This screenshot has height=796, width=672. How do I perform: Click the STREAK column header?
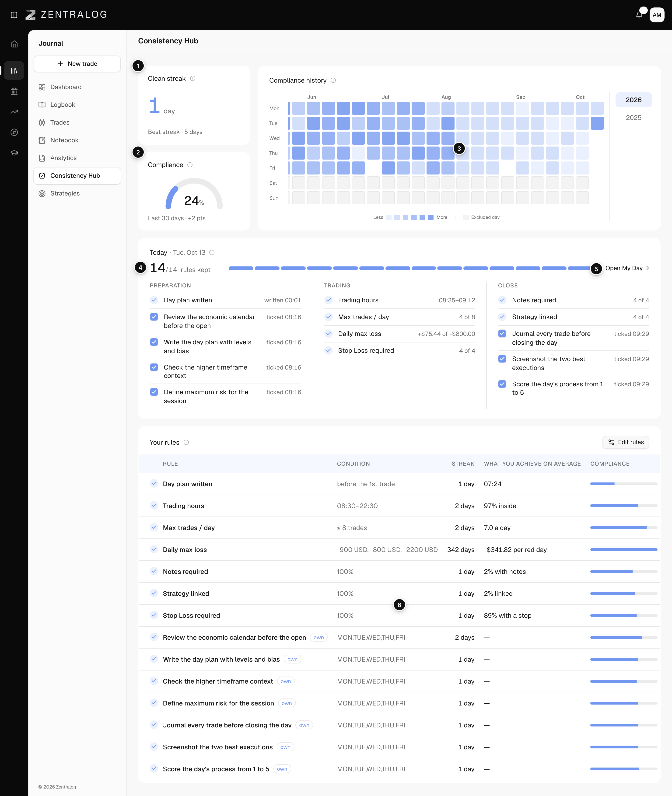[x=463, y=464]
